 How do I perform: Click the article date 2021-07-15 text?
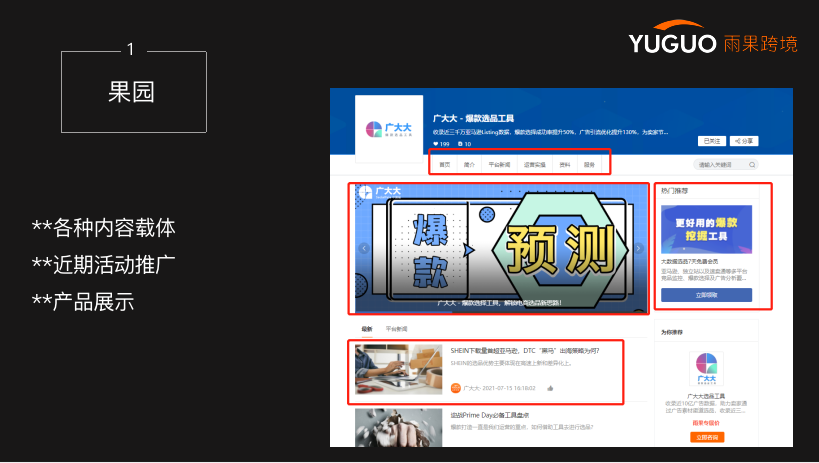click(x=509, y=388)
